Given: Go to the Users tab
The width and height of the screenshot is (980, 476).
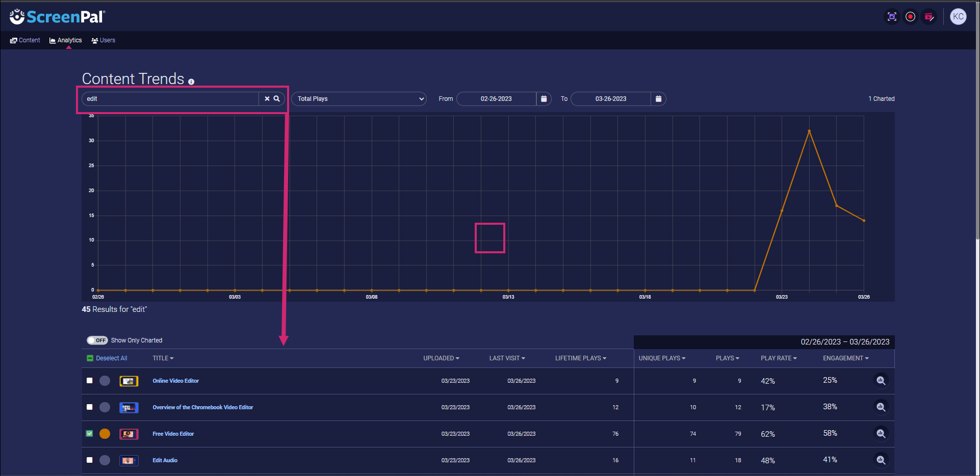Looking at the screenshot, I should point(104,40).
